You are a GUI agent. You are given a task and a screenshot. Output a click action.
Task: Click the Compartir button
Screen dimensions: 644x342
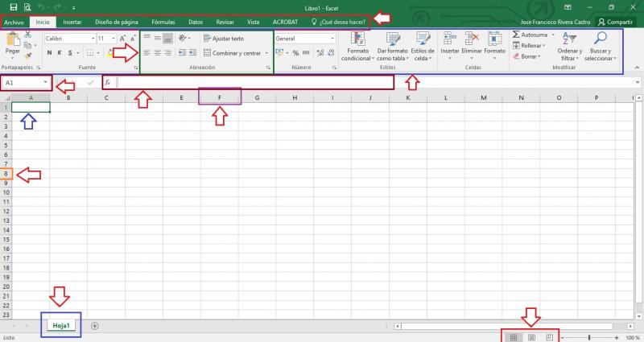(x=616, y=22)
